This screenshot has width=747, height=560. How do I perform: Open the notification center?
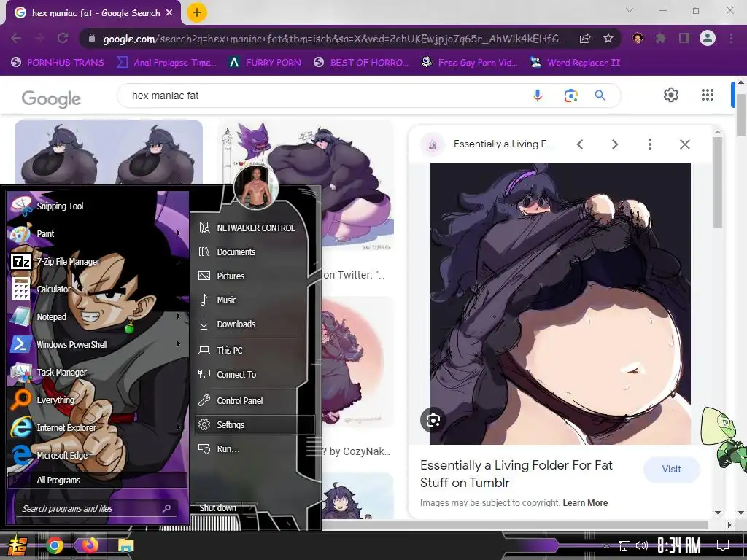click(x=723, y=545)
